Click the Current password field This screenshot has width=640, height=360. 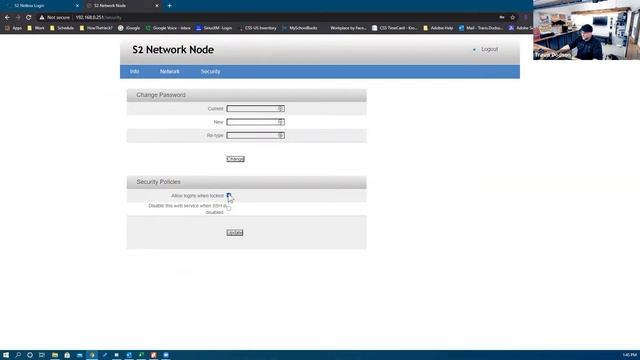pos(256,109)
